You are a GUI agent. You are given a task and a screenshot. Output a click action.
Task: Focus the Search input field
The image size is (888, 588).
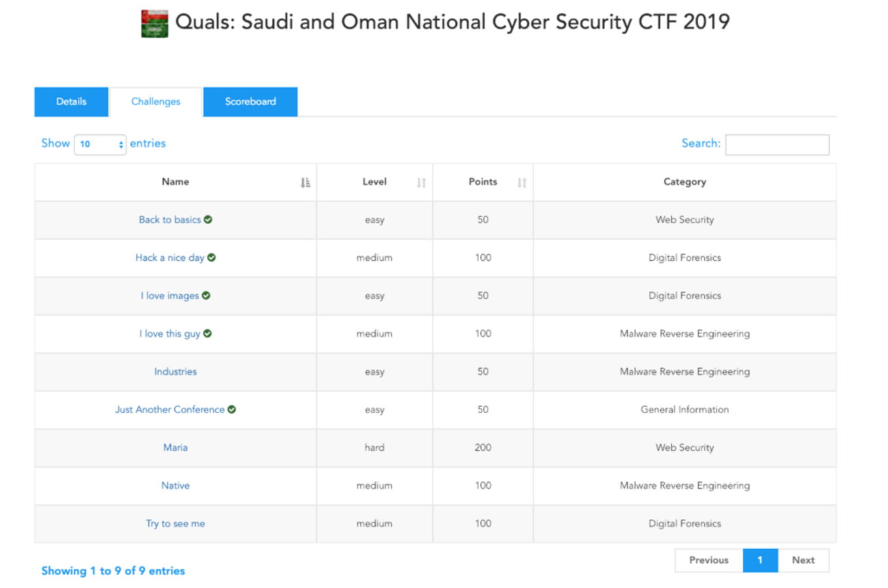coord(777,144)
